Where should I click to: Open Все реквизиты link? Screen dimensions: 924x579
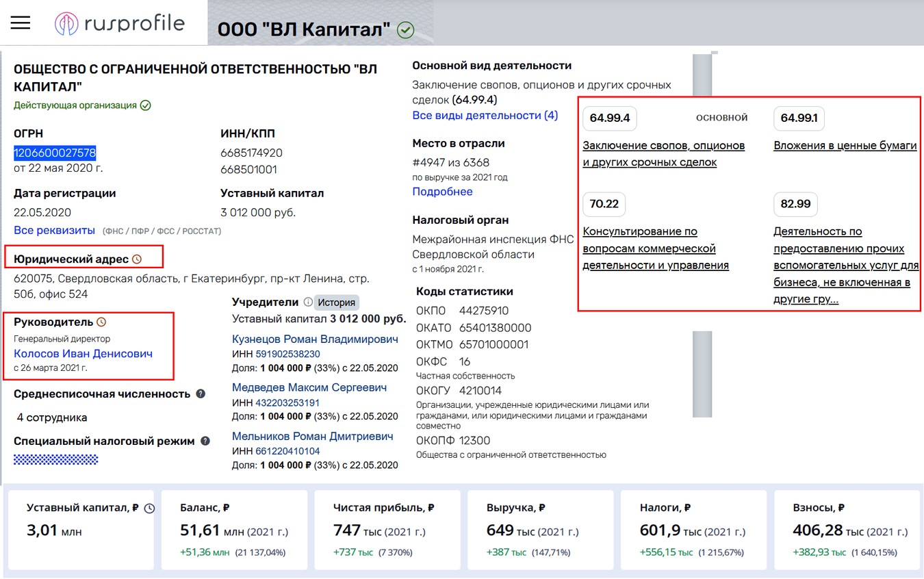pos(54,231)
